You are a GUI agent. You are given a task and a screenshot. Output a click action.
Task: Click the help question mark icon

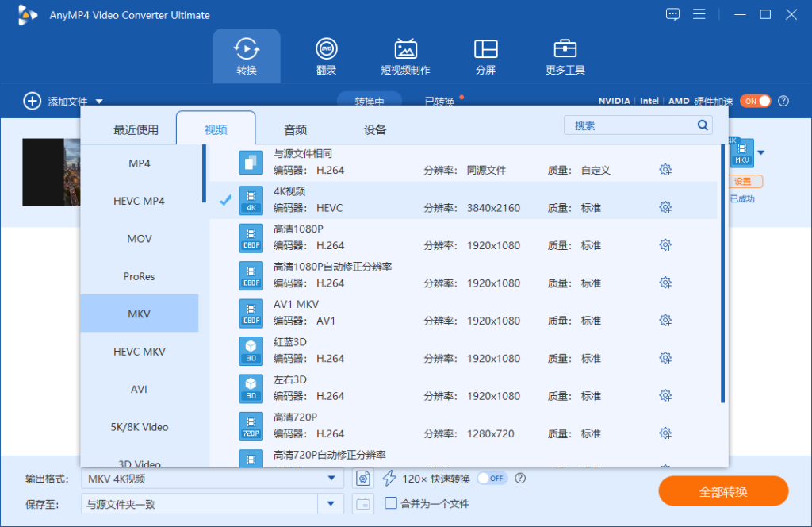point(783,101)
